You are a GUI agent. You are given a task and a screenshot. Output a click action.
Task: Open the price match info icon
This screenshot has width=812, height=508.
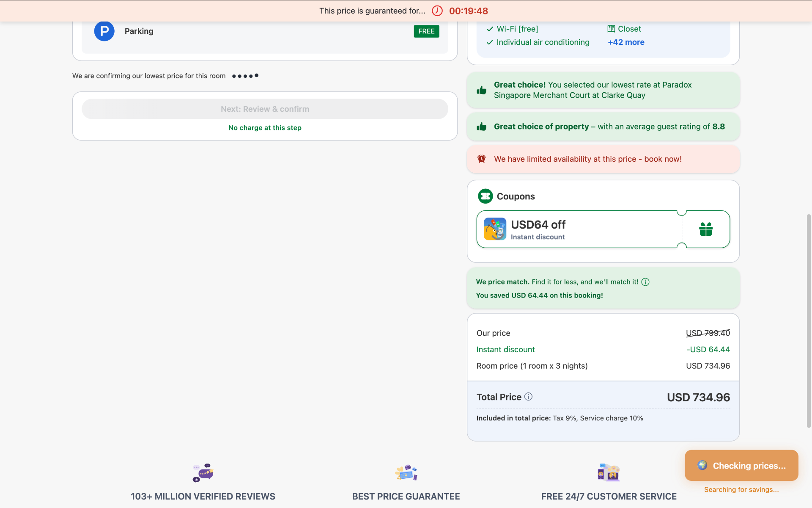click(645, 282)
